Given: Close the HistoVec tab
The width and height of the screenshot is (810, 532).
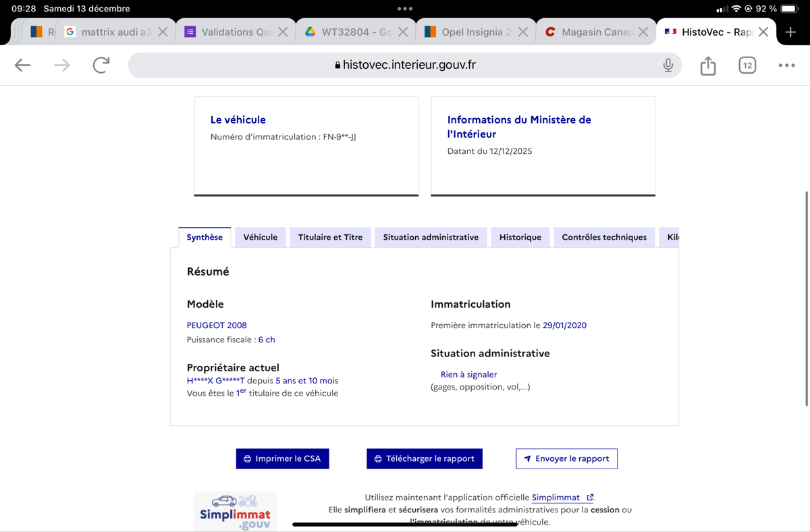Looking at the screenshot, I should (x=763, y=32).
